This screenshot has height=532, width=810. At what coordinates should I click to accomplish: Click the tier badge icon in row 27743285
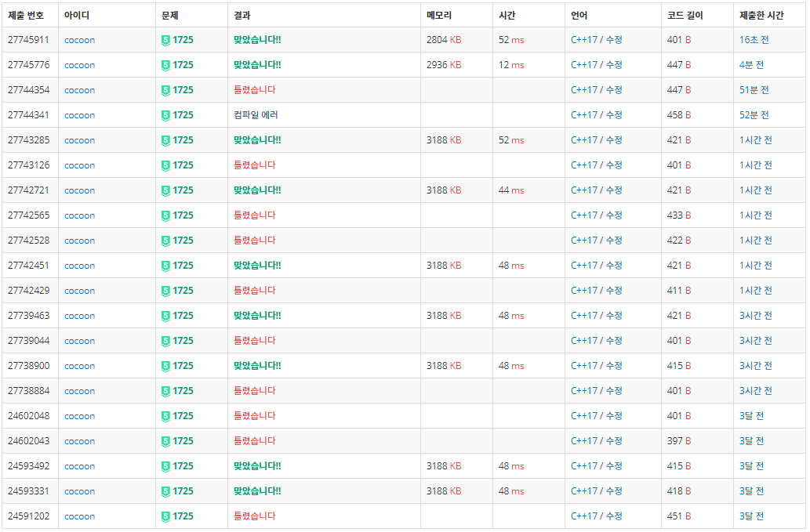165,140
